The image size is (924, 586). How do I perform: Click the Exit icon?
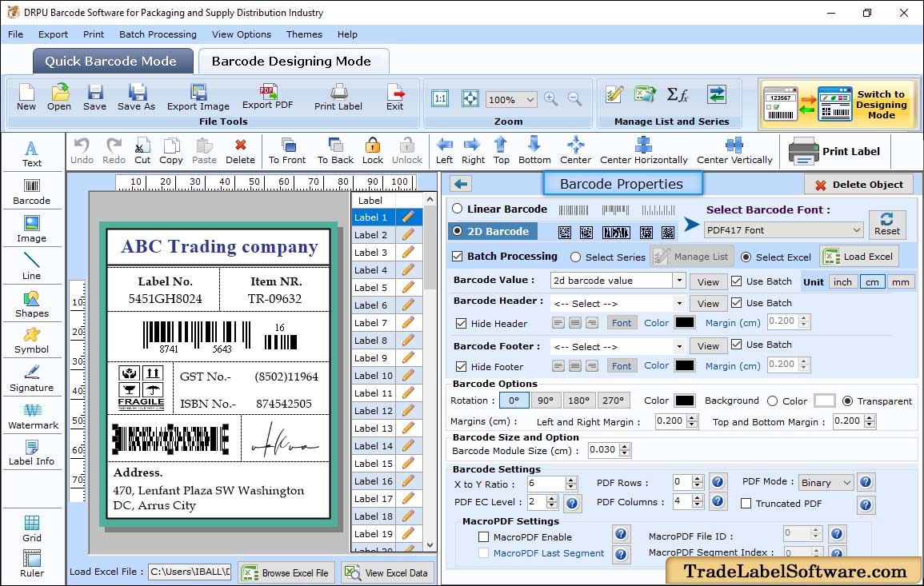coord(395,98)
